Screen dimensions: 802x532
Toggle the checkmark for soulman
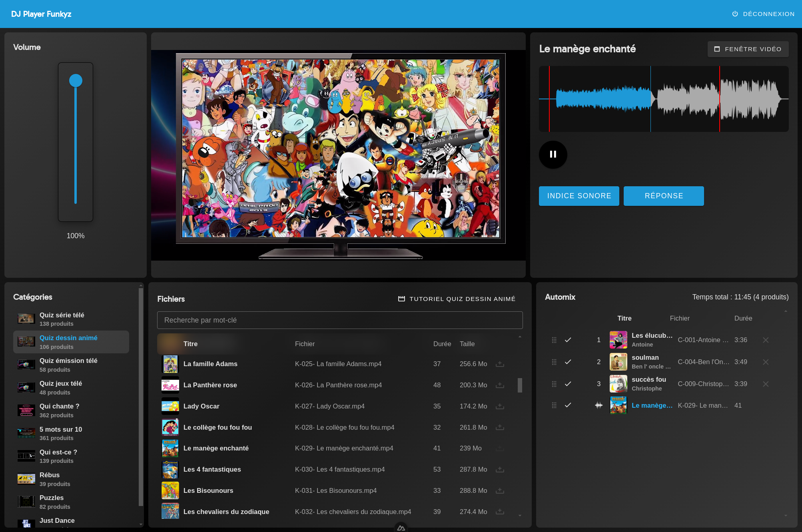(568, 362)
